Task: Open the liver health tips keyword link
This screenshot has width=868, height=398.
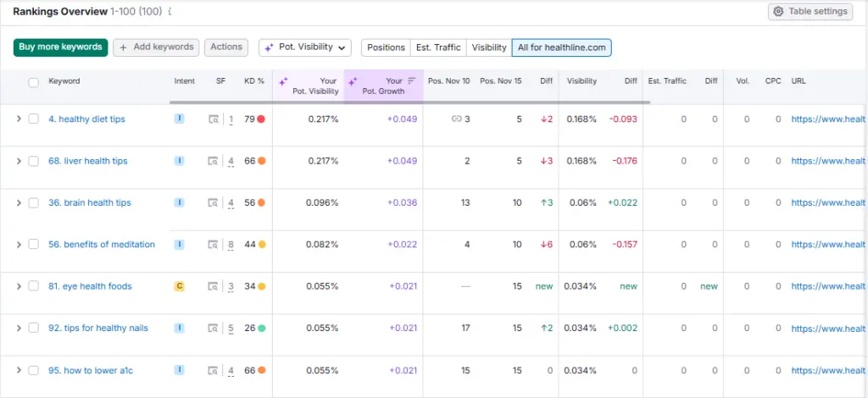Action: tap(87, 161)
